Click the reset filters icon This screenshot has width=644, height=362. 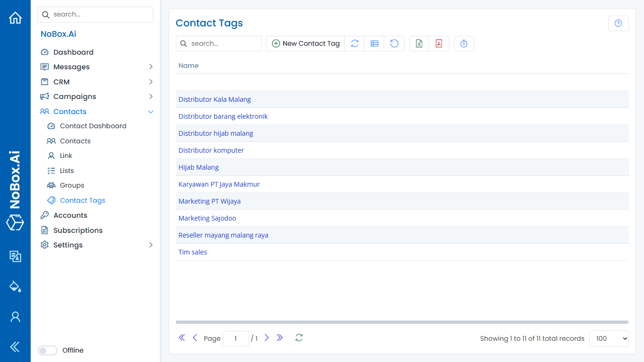click(x=394, y=43)
